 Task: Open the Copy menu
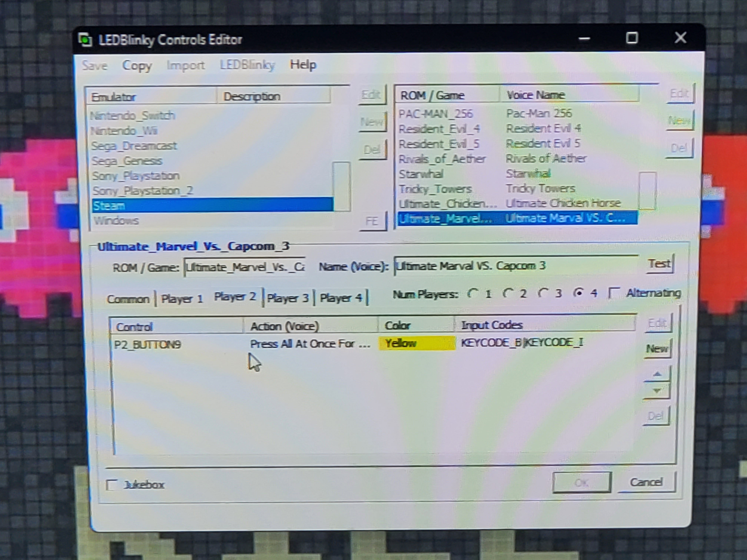point(137,65)
